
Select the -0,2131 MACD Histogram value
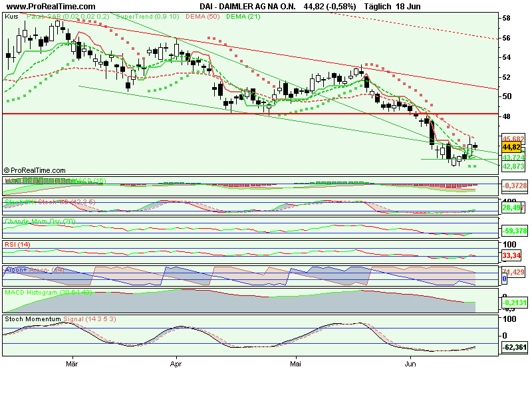click(515, 303)
